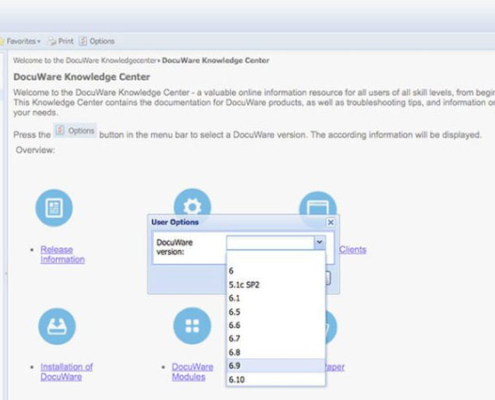Image resolution: width=495 pixels, height=400 pixels.
Task: Follow the DocuWare Modules link
Action: coord(192,372)
